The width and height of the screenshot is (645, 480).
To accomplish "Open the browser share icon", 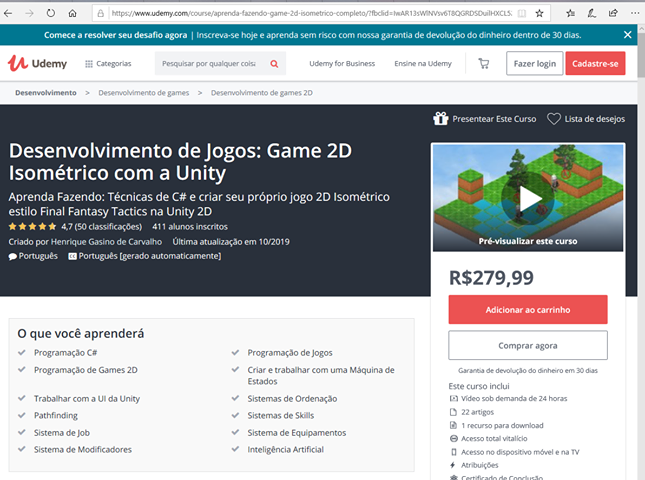I will [613, 13].
